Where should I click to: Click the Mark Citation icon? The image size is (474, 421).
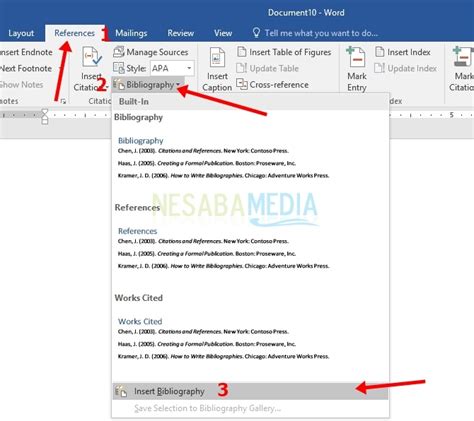463,57
